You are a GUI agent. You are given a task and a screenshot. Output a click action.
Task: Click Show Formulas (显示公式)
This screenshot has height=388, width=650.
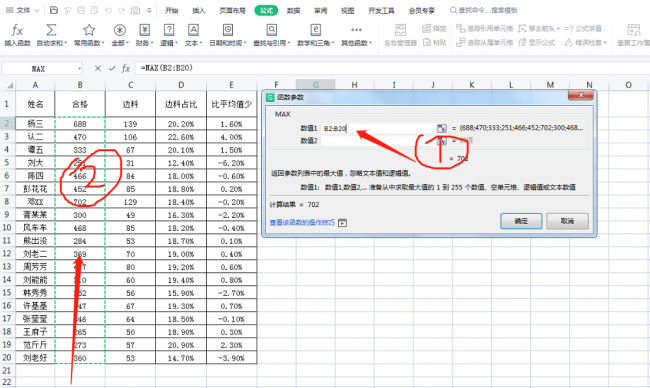[536, 42]
